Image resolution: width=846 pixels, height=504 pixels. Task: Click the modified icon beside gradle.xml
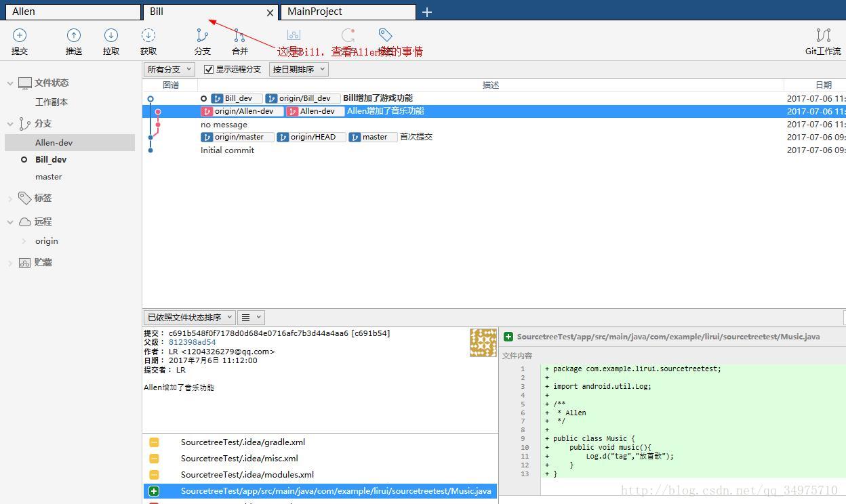coord(154,442)
